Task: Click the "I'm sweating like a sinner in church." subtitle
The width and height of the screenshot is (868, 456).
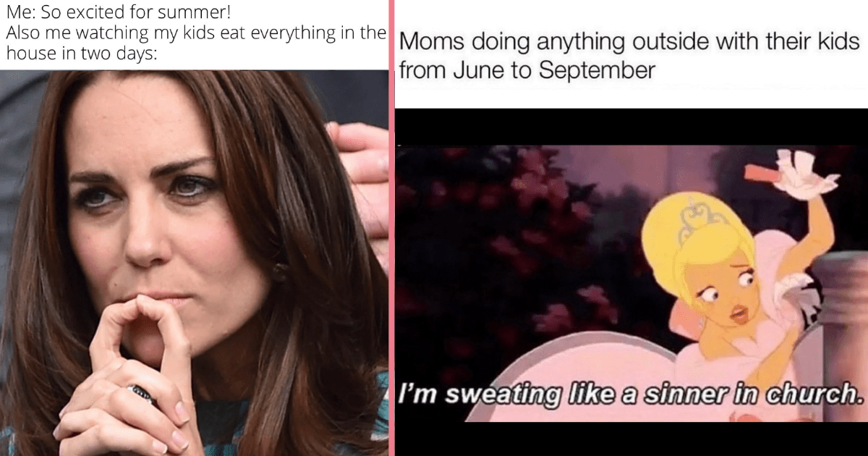Action: pos(632,394)
